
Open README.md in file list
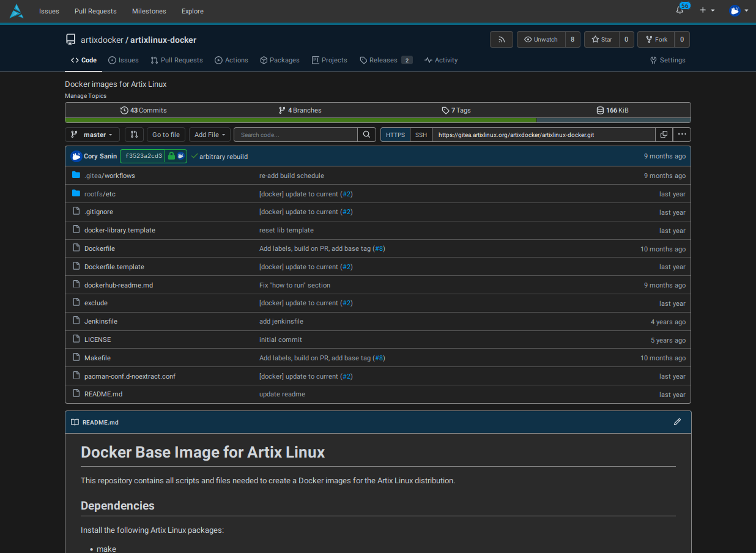coord(103,394)
